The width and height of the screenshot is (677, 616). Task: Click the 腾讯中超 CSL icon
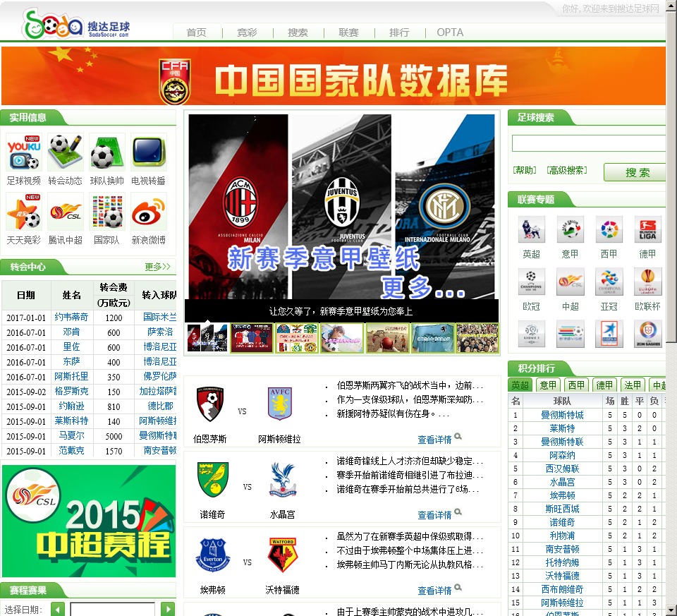point(65,212)
